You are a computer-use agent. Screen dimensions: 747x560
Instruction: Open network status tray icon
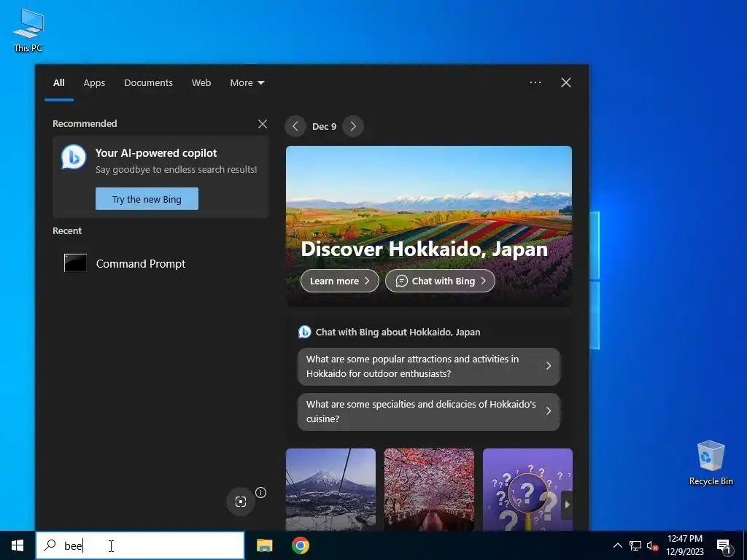click(x=635, y=545)
